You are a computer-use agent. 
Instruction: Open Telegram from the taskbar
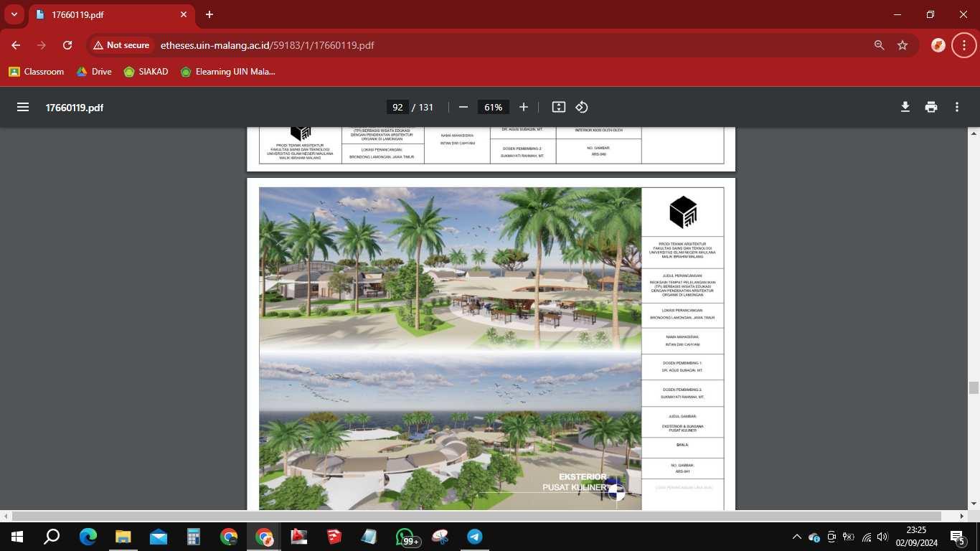point(475,537)
